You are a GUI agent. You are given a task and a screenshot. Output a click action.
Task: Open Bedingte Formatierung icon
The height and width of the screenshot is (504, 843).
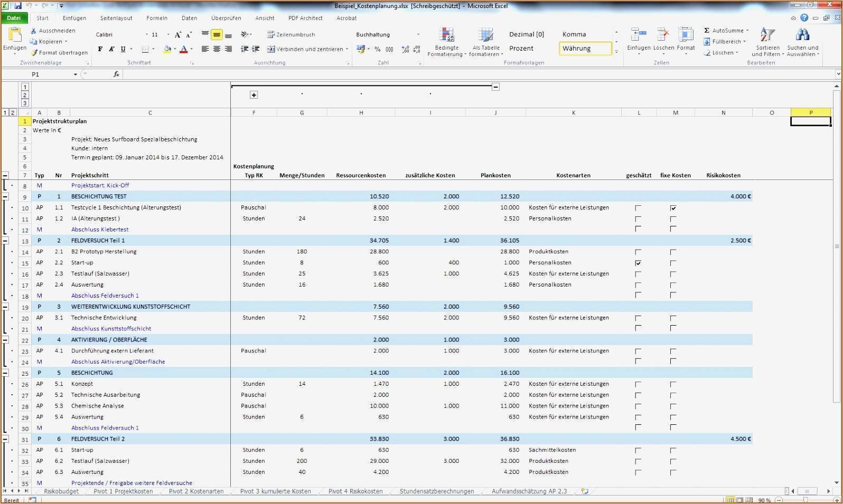(447, 35)
